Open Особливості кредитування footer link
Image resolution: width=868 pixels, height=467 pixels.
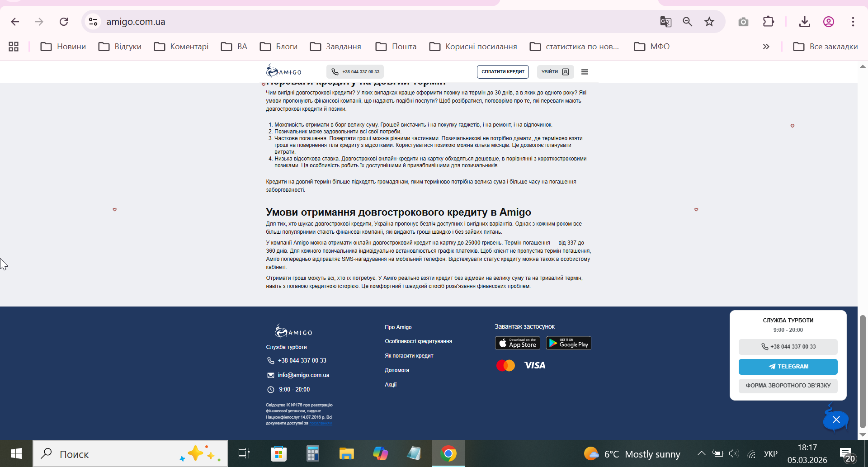point(419,341)
